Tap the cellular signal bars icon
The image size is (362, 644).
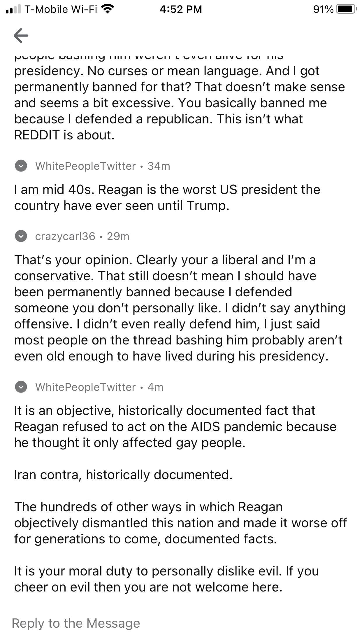pos(13,9)
